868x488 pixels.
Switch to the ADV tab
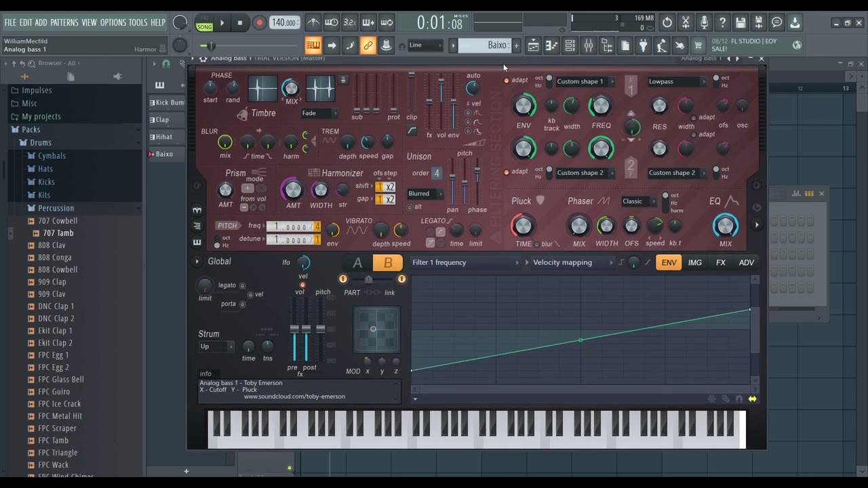tap(746, 262)
